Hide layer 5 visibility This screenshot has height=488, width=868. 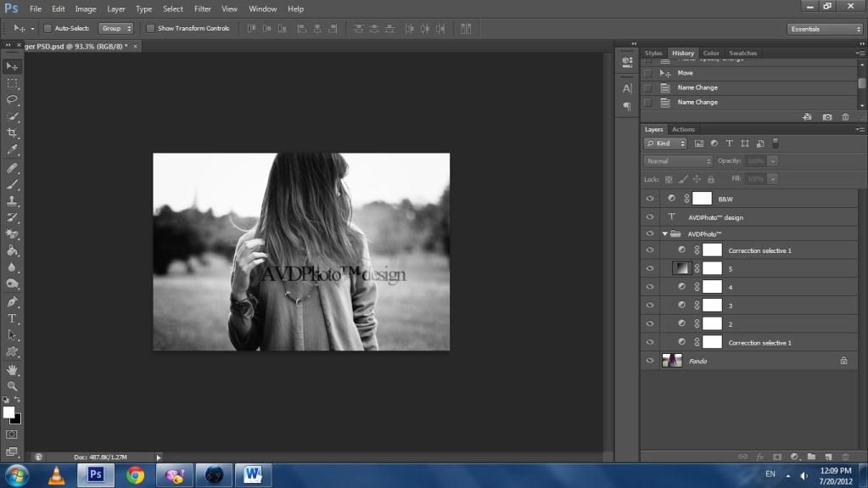coord(650,269)
